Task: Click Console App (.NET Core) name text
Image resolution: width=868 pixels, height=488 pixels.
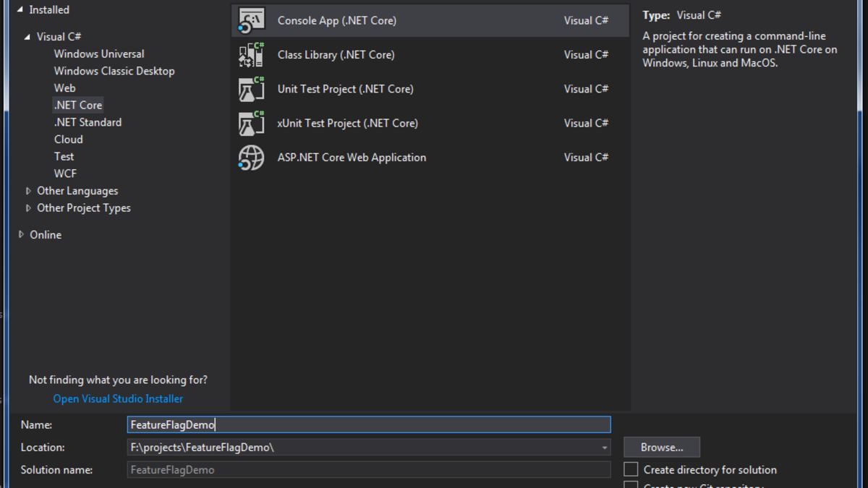Action: (337, 21)
